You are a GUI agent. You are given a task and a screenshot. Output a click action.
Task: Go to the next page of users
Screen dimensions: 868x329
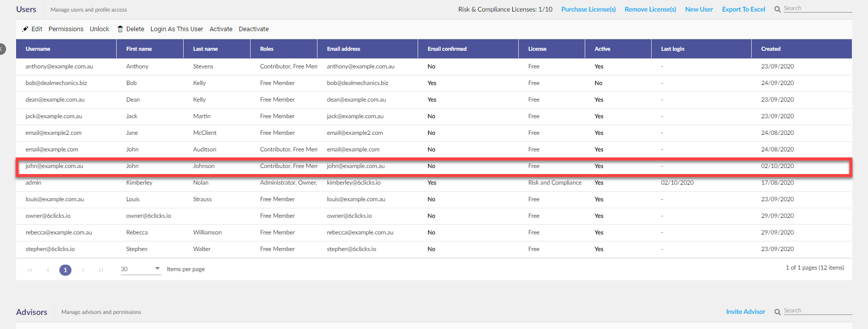(83, 270)
